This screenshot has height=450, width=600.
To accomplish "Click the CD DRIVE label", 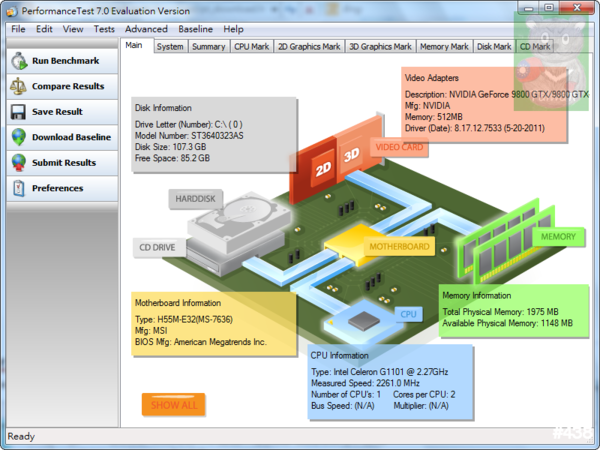I will pyautogui.click(x=158, y=247).
